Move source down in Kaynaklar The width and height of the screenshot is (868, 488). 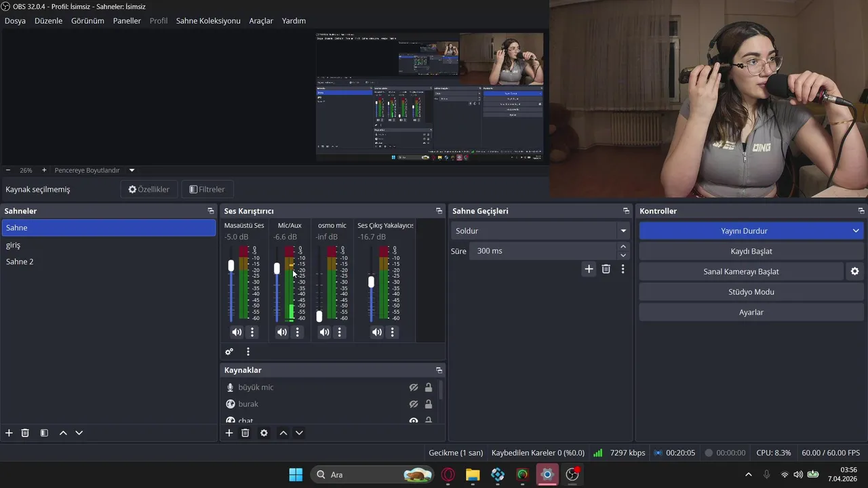pyautogui.click(x=299, y=433)
